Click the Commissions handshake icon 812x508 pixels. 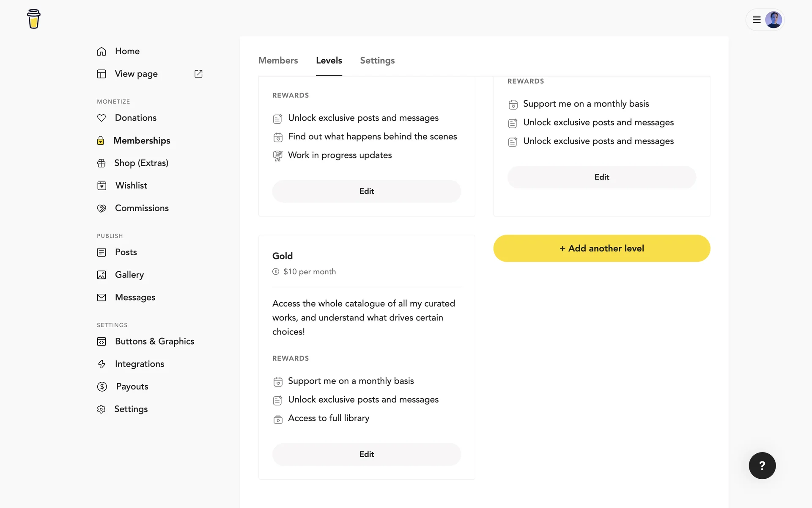point(101,208)
